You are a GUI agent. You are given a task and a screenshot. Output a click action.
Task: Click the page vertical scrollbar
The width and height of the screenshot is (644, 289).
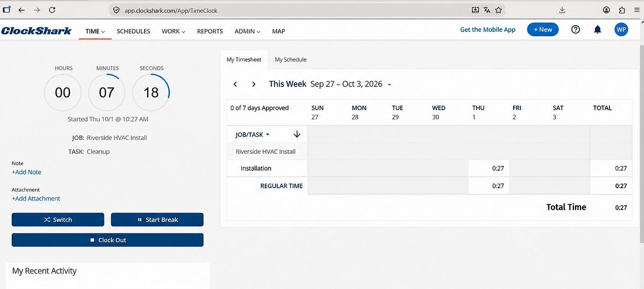(x=642, y=144)
